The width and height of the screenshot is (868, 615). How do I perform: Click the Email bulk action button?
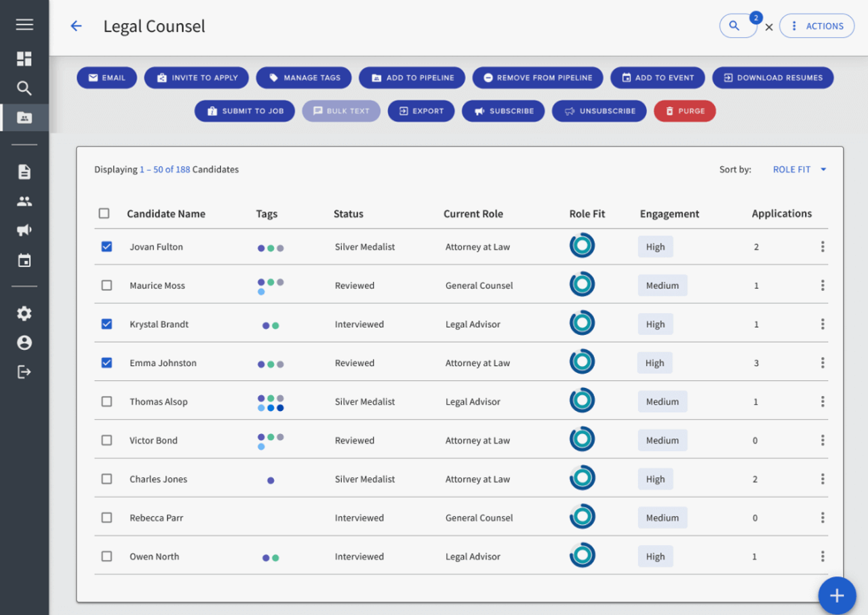[107, 77]
